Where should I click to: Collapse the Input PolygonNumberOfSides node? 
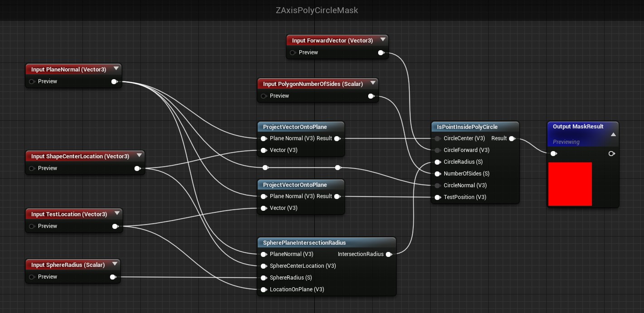[x=373, y=83]
